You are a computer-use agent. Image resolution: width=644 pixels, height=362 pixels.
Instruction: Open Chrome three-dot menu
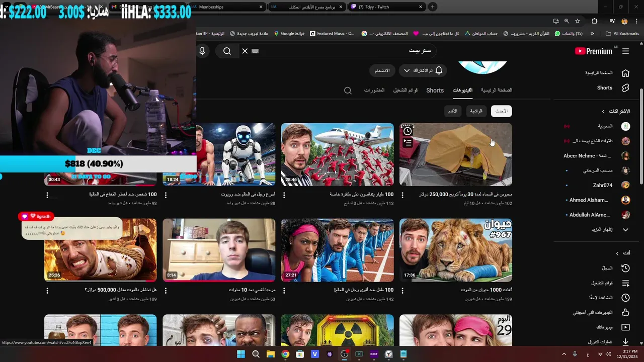tap(636, 21)
